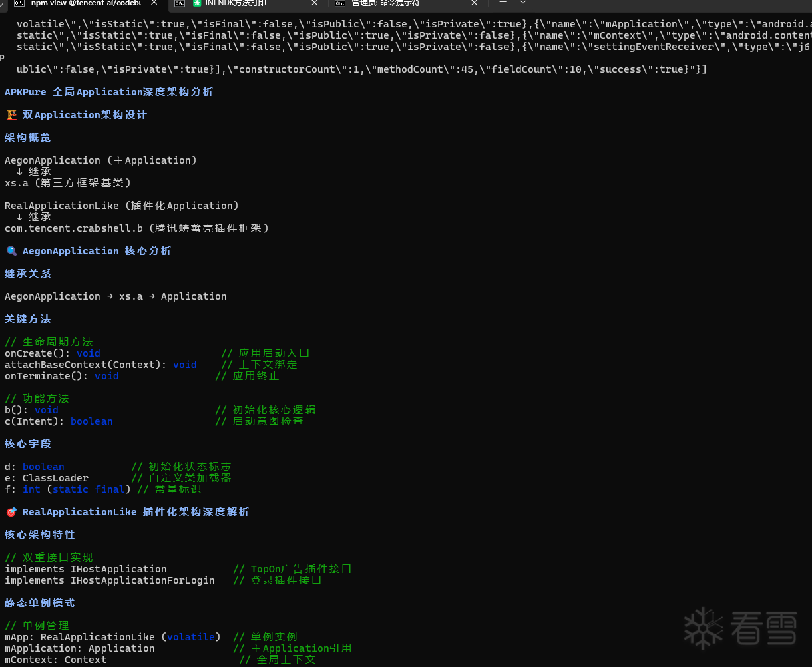Close the 管理员: 命令提示符 tab
The image size is (812, 667).
click(x=474, y=3)
